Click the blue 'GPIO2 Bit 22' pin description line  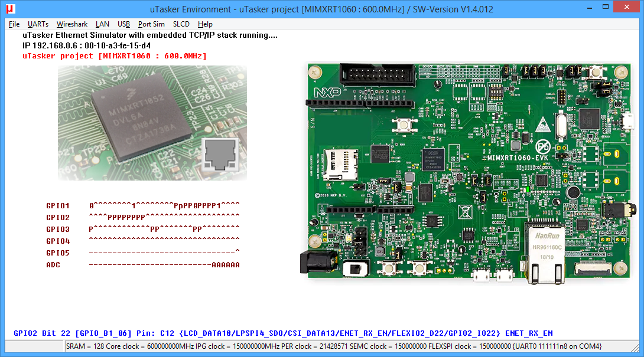(x=284, y=333)
